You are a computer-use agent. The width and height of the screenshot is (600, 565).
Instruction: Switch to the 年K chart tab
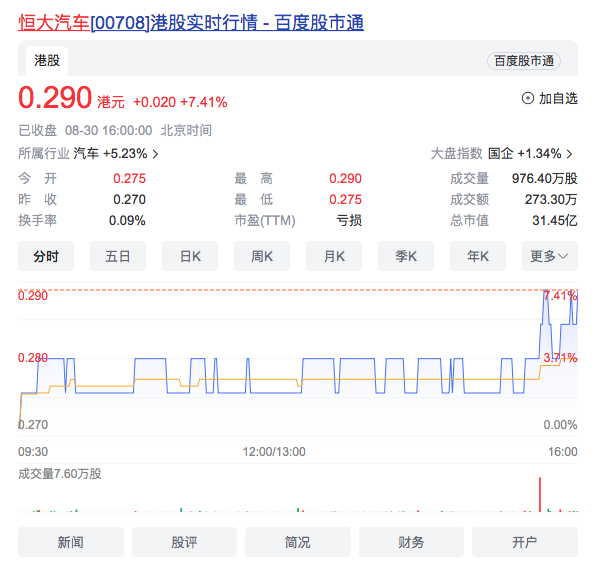click(478, 256)
